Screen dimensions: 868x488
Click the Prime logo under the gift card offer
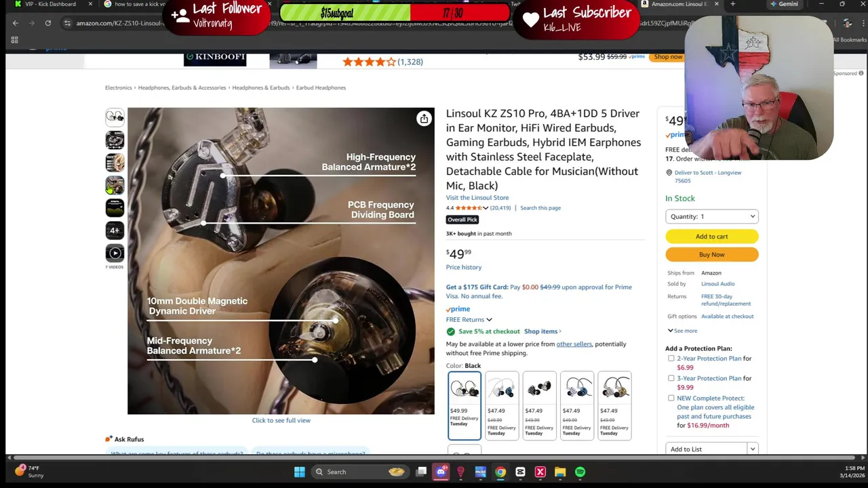[x=458, y=309]
